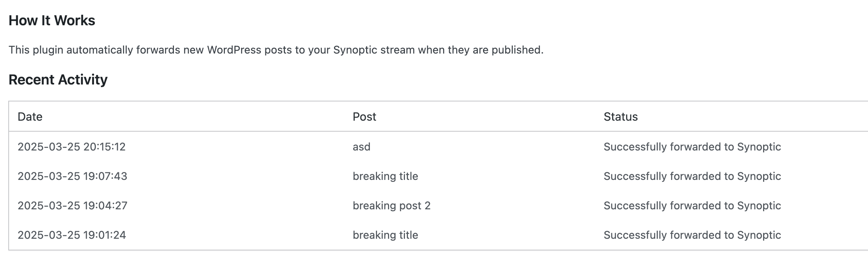868x261 pixels.
Task: Select "breaking title" post from 19:01:24 row
Action: pos(385,235)
